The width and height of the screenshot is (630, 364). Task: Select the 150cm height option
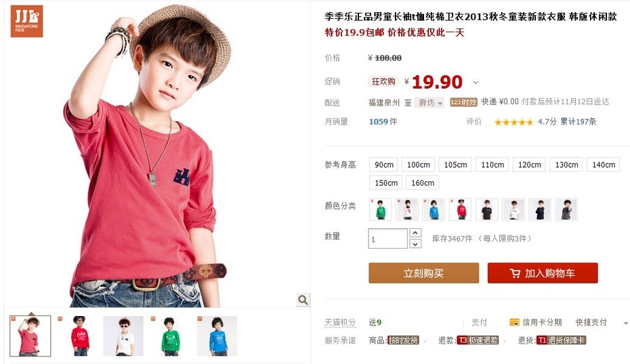click(x=386, y=183)
